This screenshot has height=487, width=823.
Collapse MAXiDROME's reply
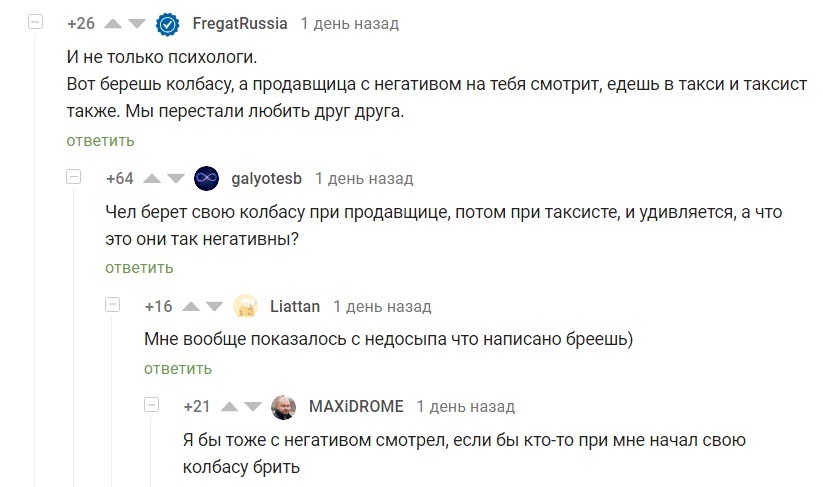point(151,405)
